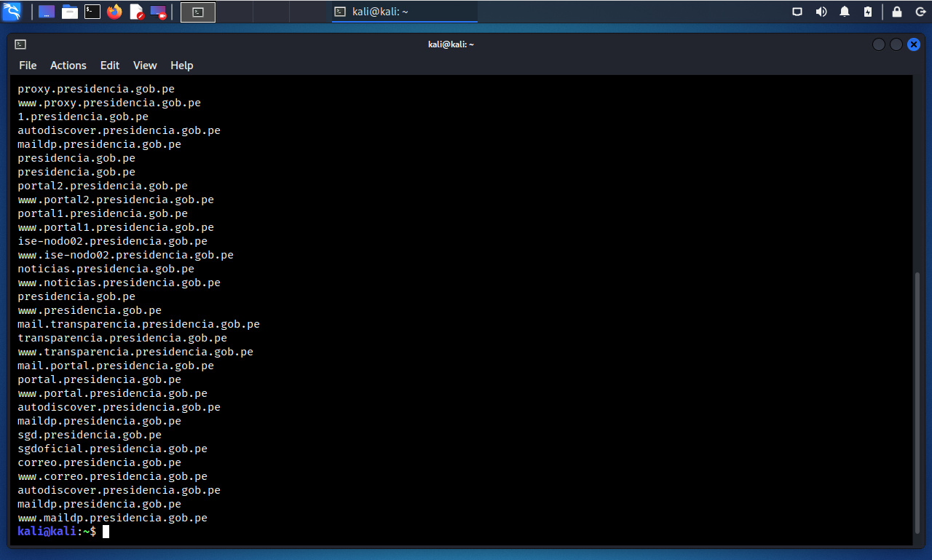Click the log out panel icon
932x560 pixels.
pyautogui.click(x=920, y=12)
